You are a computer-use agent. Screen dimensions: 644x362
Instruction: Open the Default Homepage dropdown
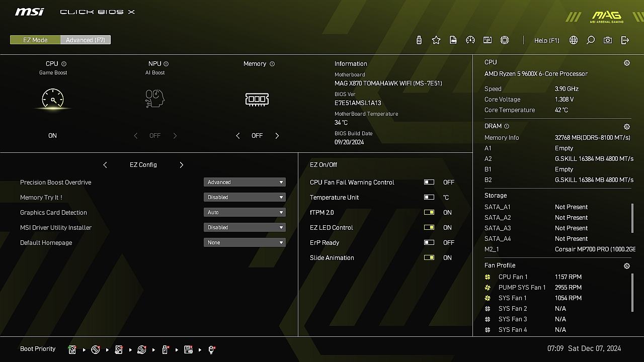[x=245, y=242]
